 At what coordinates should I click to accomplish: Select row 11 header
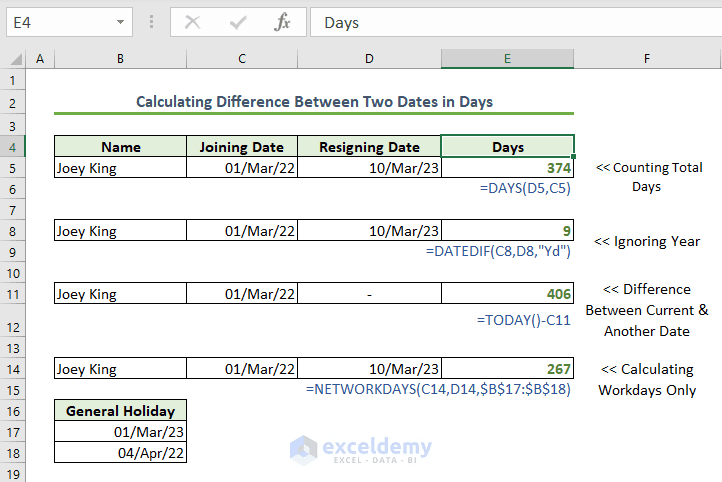point(12,294)
